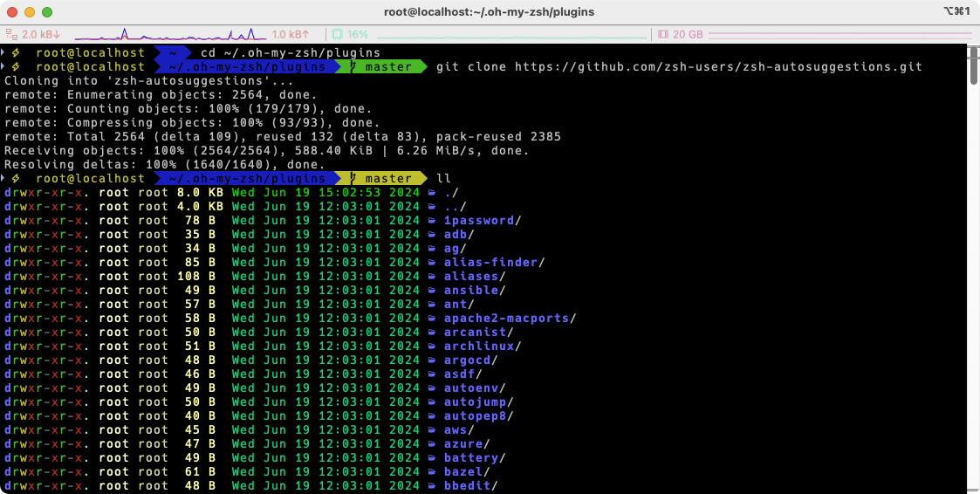The height and width of the screenshot is (494, 980).
Task: Click the green zoom button in title bar
Action: coord(47,12)
